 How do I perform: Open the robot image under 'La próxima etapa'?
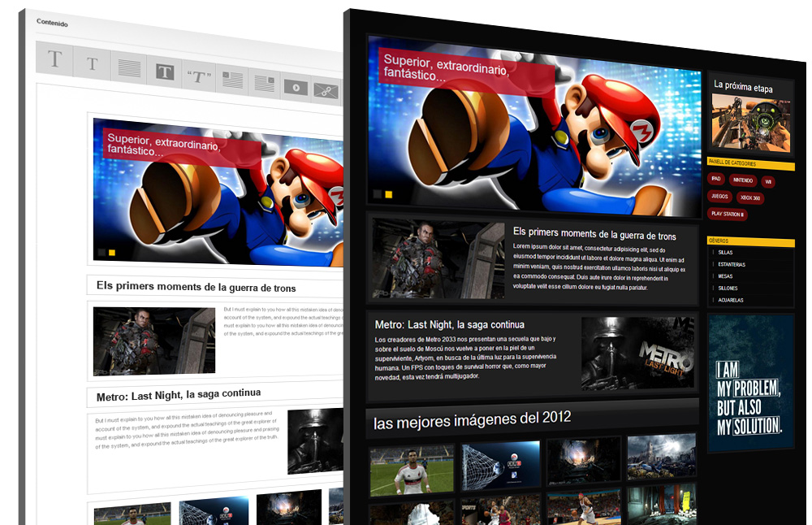click(751, 124)
